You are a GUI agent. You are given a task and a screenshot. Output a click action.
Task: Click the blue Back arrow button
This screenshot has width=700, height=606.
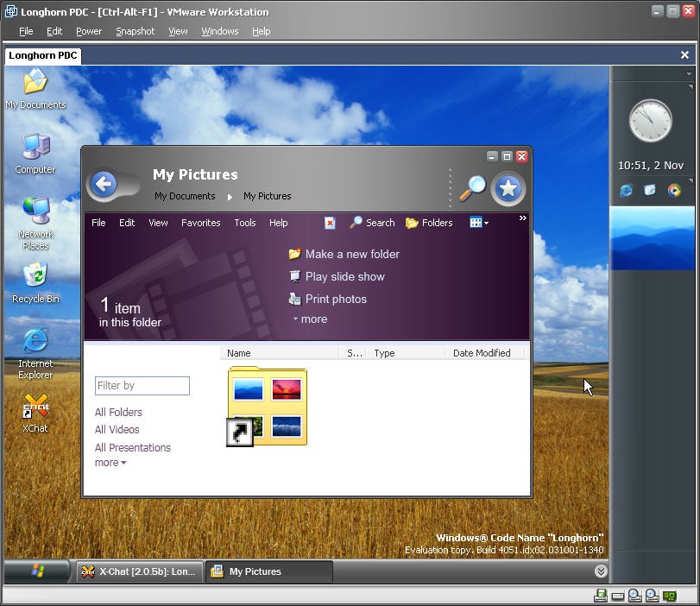(x=104, y=184)
